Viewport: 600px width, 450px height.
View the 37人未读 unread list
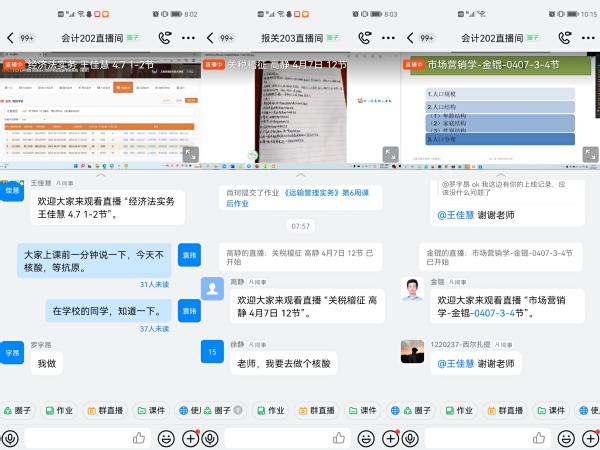(x=154, y=327)
